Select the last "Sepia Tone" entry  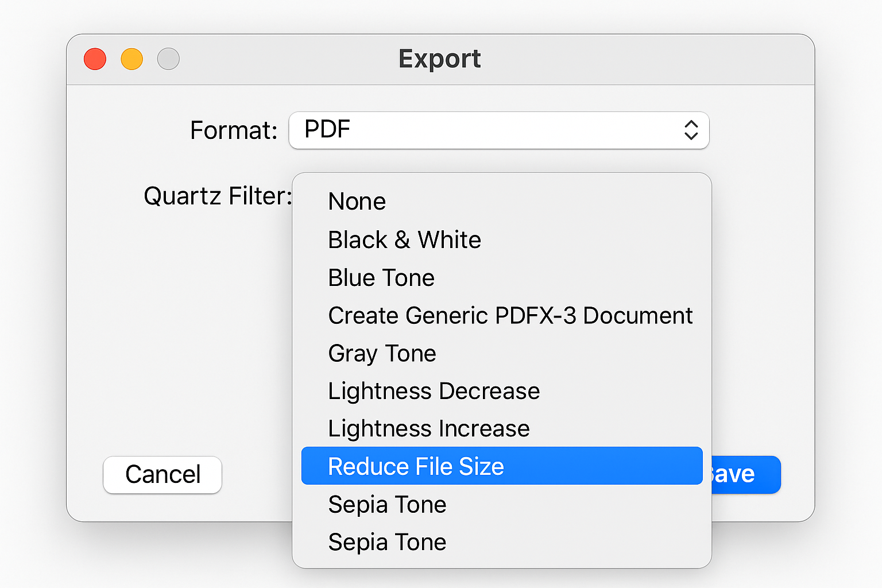pyautogui.click(x=387, y=542)
